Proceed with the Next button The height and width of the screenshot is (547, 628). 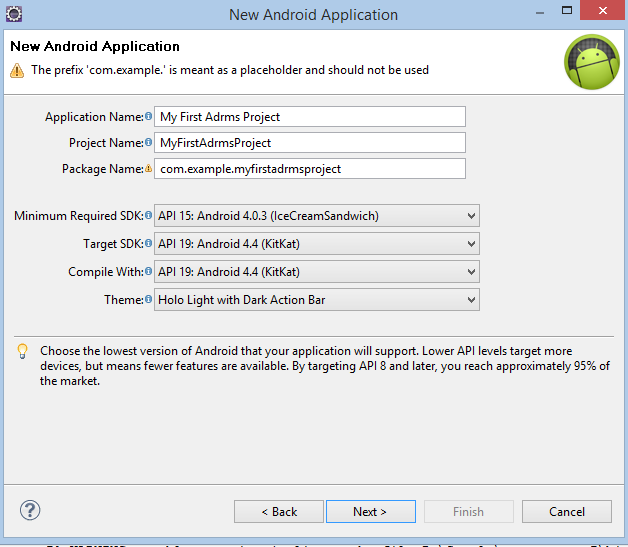[x=371, y=511]
